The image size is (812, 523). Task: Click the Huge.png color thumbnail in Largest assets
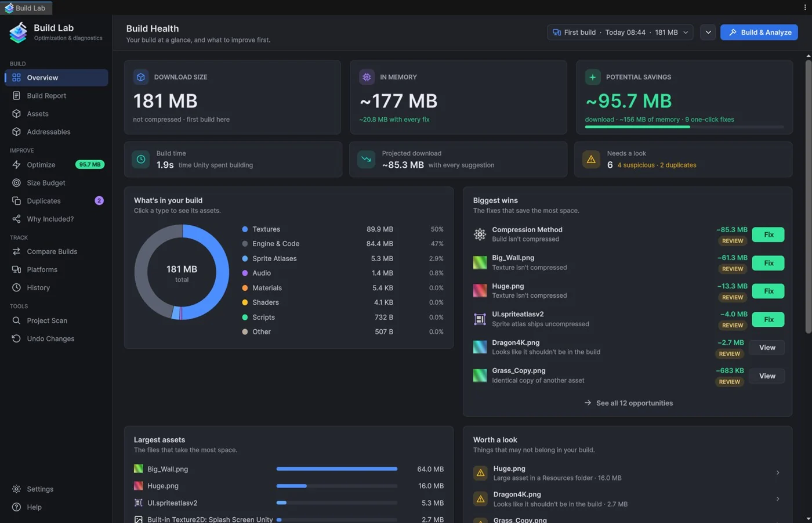(x=139, y=486)
